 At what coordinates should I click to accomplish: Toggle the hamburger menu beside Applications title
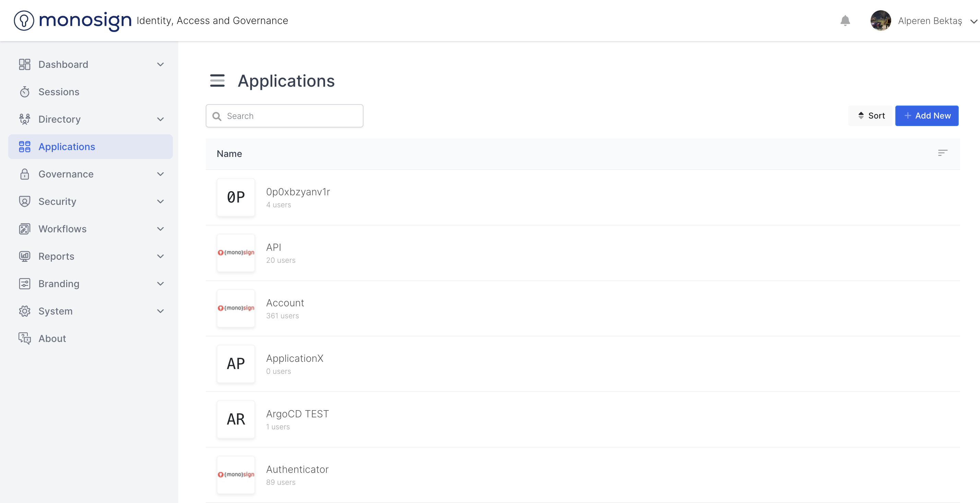217,81
